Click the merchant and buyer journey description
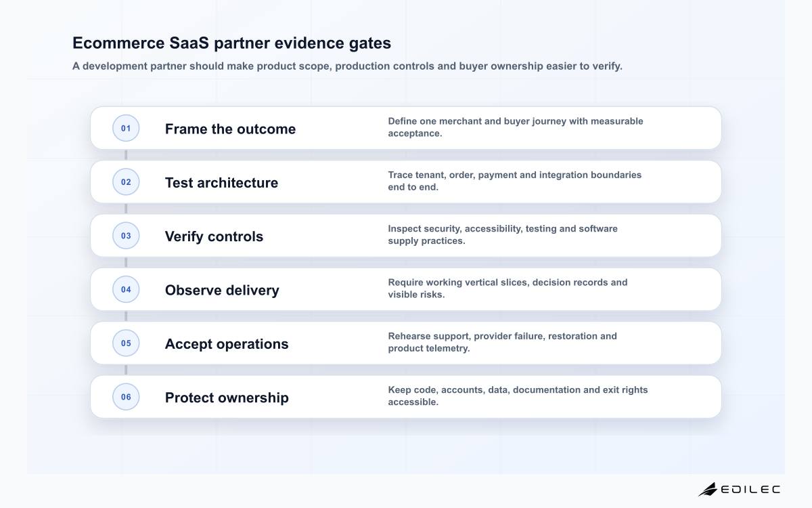This screenshot has width=812, height=508. 516,127
